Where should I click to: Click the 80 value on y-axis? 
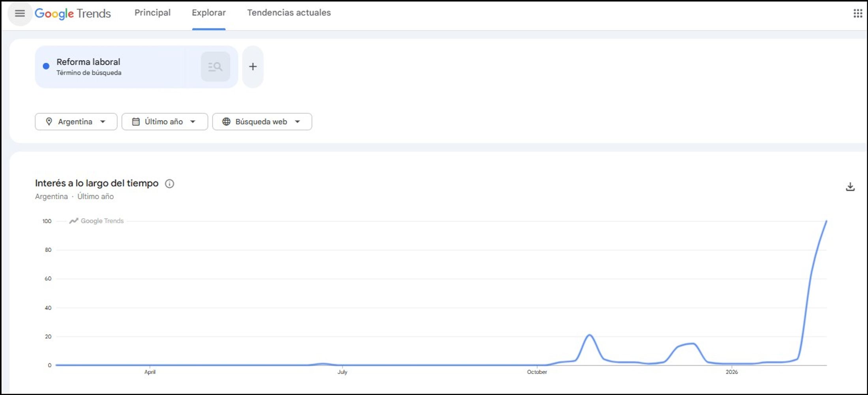click(x=48, y=250)
